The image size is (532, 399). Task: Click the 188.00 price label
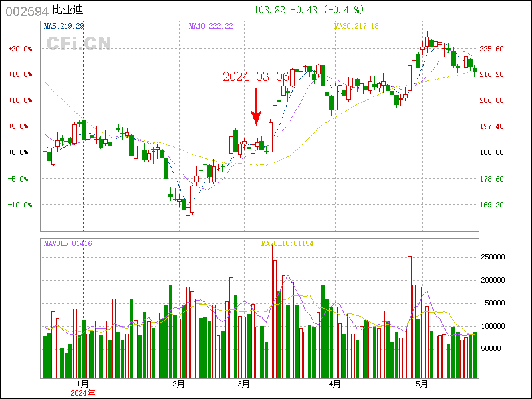click(492, 152)
